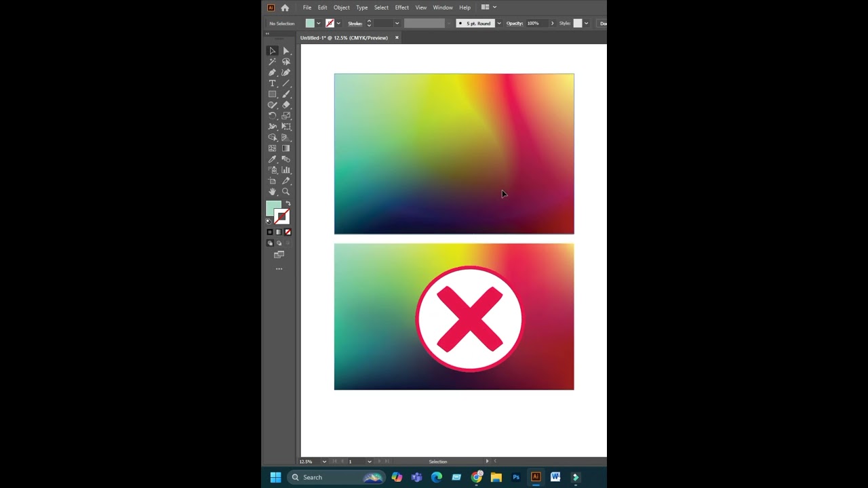The image size is (868, 488).
Task: Close the Untitled-1 document tab
Action: 397,38
